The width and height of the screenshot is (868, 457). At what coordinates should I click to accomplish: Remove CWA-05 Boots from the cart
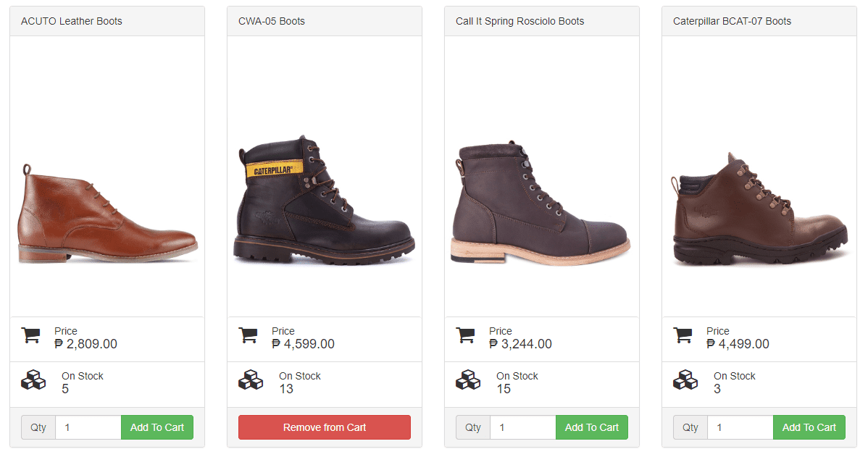point(324,427)
